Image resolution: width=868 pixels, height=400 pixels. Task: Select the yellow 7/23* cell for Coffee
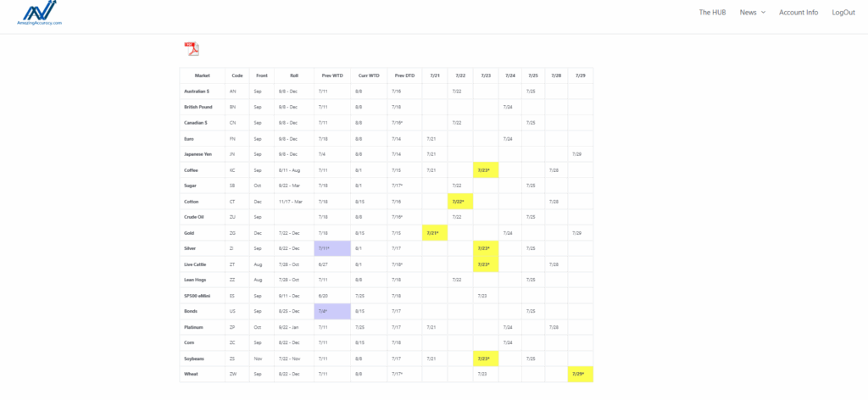pos(485,170)
